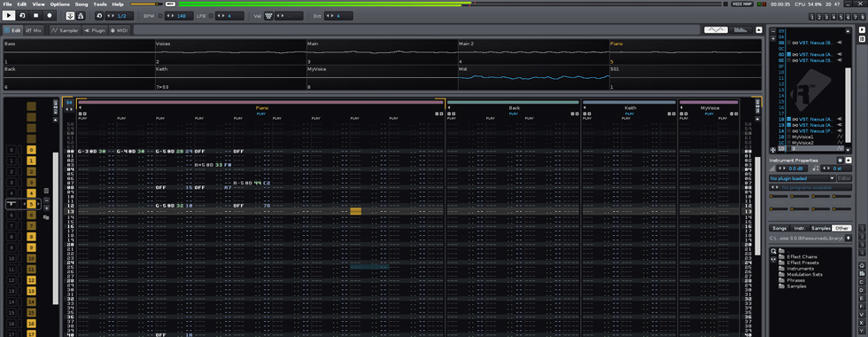Toggle block loop icon beside 1/2
The width and height of the screenshot is (868, 337).
pyautogui.click(x=99, y=16)
